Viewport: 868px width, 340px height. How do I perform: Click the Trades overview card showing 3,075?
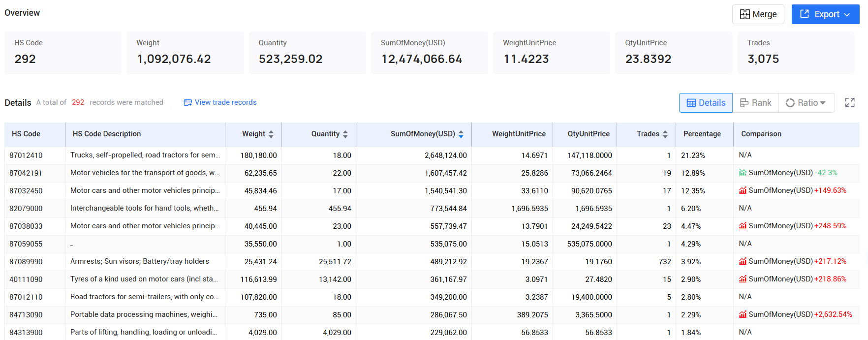click(x=796, y=53)
